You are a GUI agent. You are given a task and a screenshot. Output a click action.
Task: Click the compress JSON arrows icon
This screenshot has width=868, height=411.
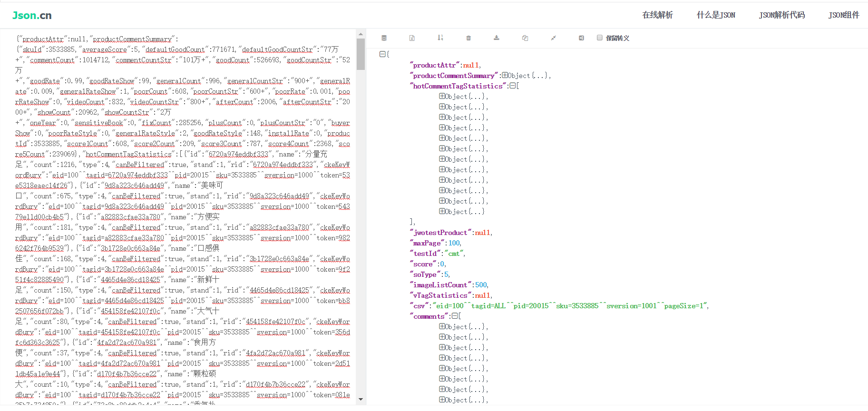(553, 38)
